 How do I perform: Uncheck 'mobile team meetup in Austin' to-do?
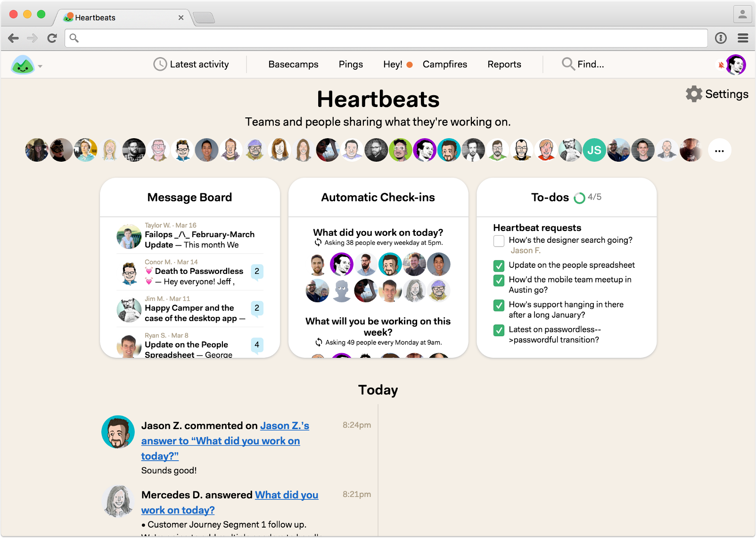pos(499,281)
